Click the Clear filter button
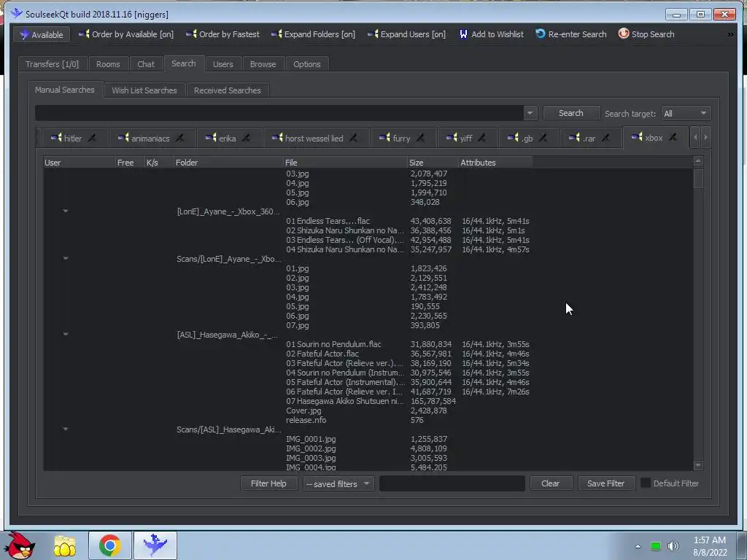This screenshot has width=747, height=560. coord(550,483)
